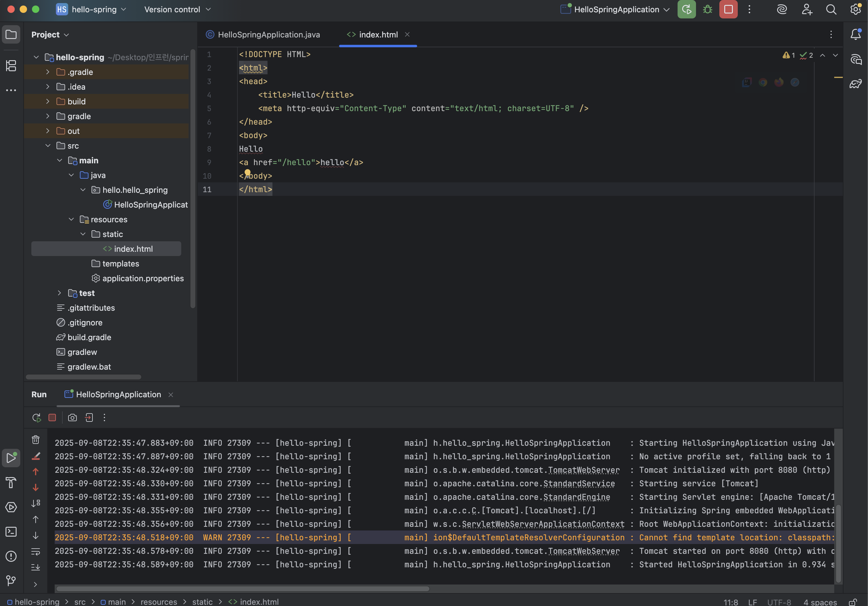The height and width of the screenshot is (606, 868).
Task: Select build.gradle file in tree
Action: (x=84, y=337)
